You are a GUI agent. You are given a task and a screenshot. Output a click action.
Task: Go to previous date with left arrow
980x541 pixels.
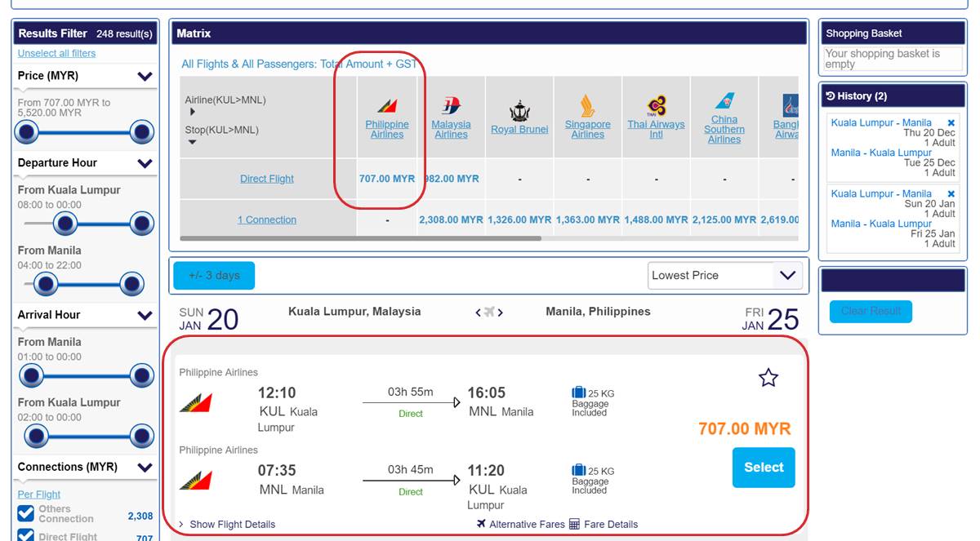pos(479,313)
